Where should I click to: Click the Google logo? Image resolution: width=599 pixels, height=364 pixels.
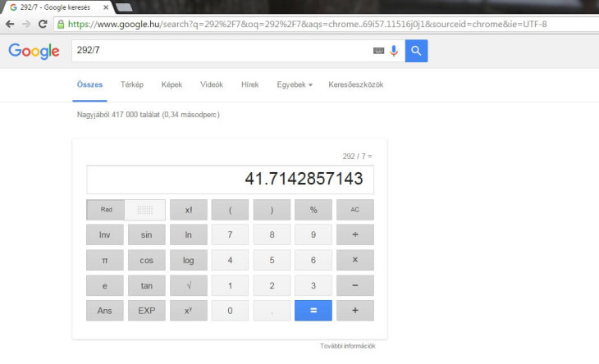click(34, 51)
